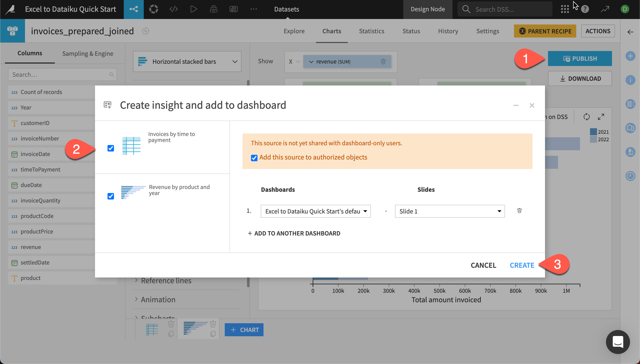
Task: Open the code notebooks icon
Action: click(x=174, y=9)
